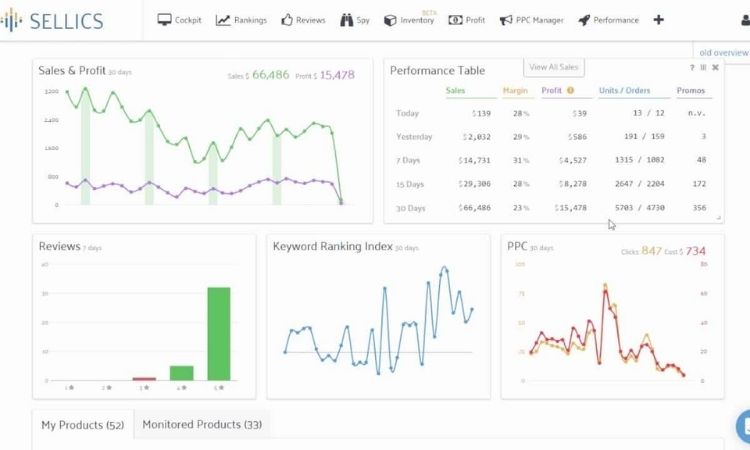Screen dimensions: 750x450
Task: Open the Cockpit monitor icon
Action: (164, 20)
